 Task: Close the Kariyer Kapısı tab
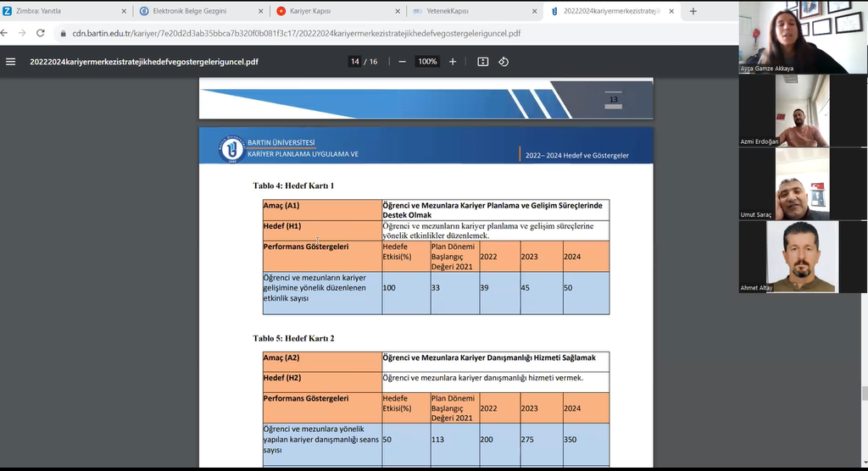(x=398, y=11)
